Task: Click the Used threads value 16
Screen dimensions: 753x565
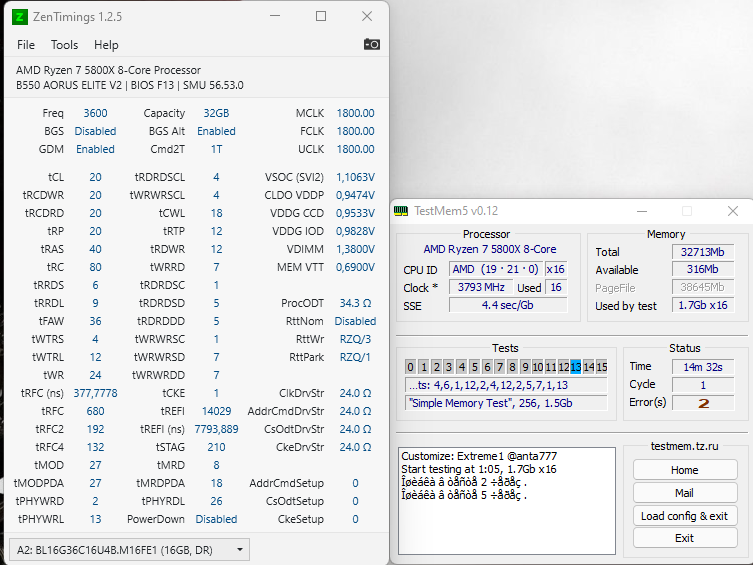Action: click(556, 287)
